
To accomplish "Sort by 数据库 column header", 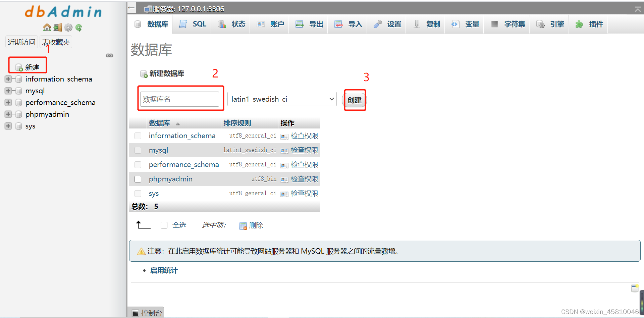I will coord(159,123).
